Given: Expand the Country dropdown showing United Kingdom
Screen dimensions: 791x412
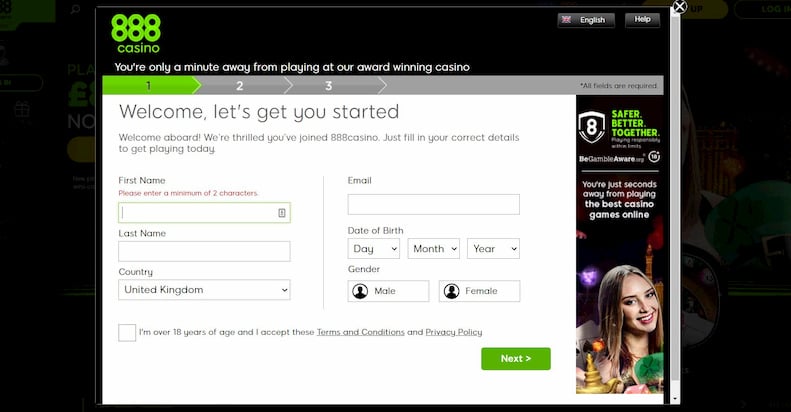Looking at the screenshot, I should pos(204,290).
